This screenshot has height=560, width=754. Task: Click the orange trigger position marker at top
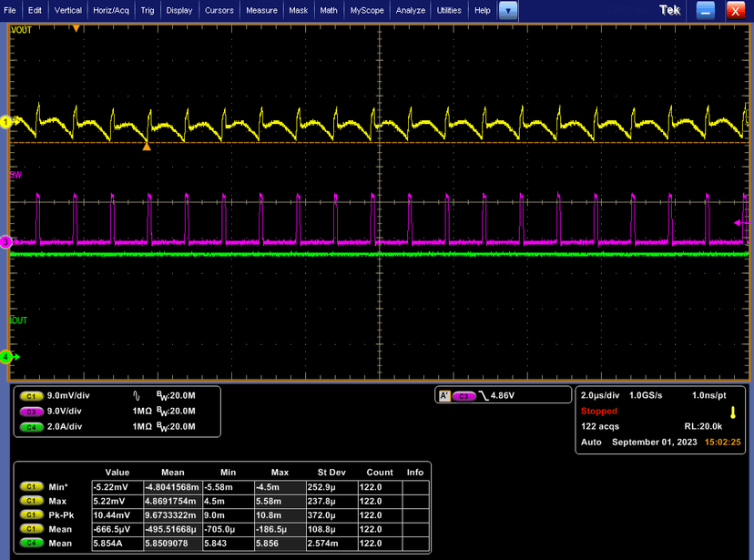tap(76, 28)
